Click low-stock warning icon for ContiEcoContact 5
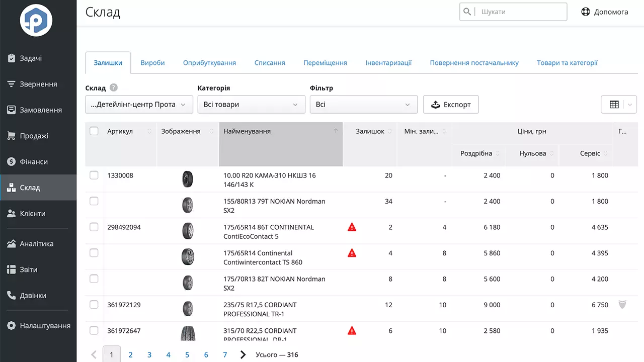 pos(352,227)
